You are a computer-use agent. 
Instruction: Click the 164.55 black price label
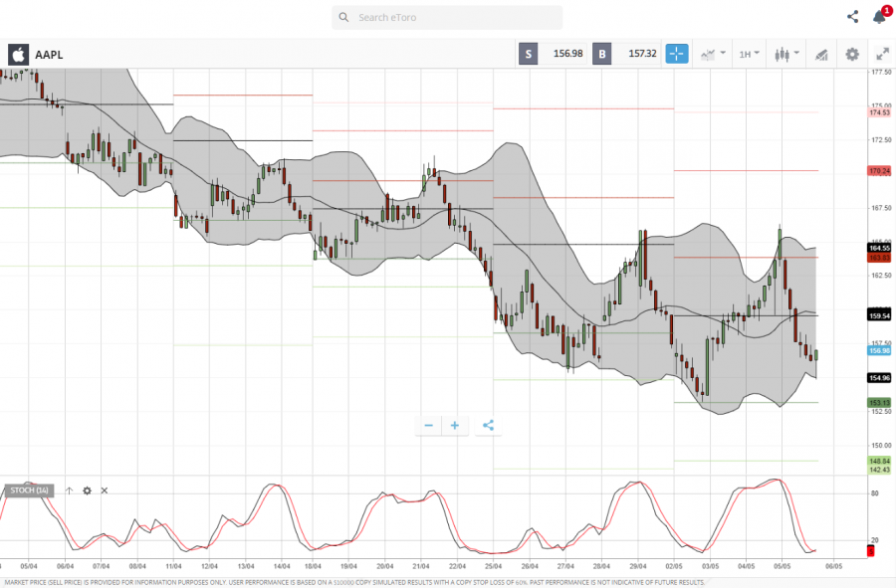click(879, 248)
